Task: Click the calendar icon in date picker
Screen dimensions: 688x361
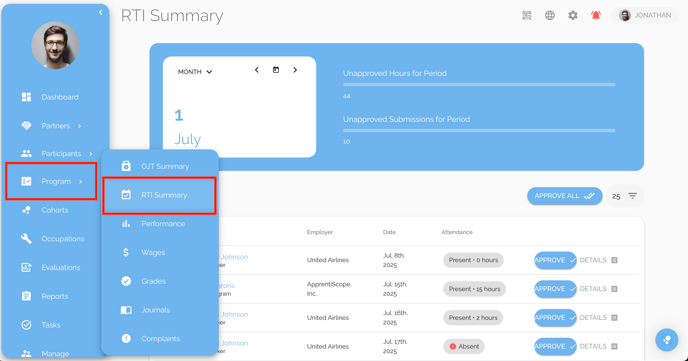Action: [x=276, y=70]
